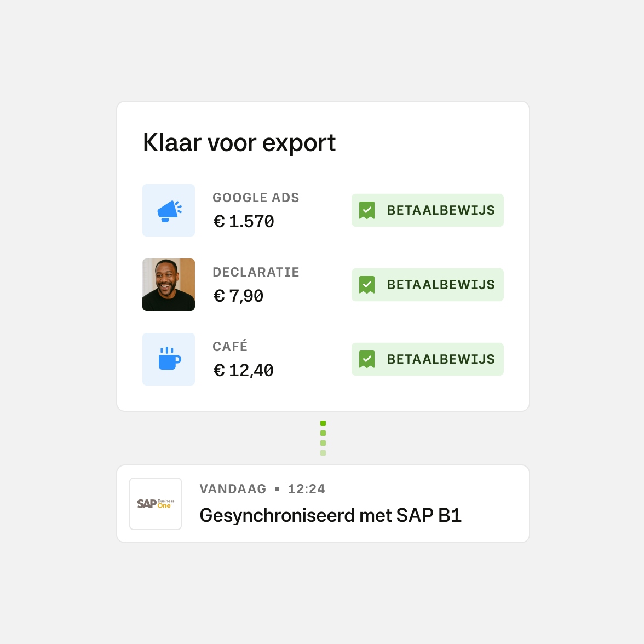Click the € 12,40 amount
The image size is (644, 644).
pos(243,370)
